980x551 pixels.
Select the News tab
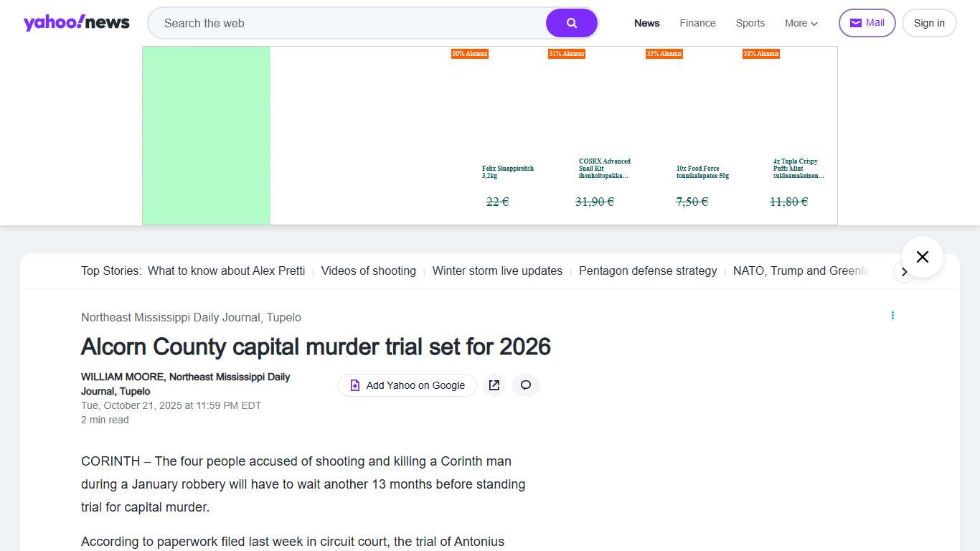coord(646,23)
